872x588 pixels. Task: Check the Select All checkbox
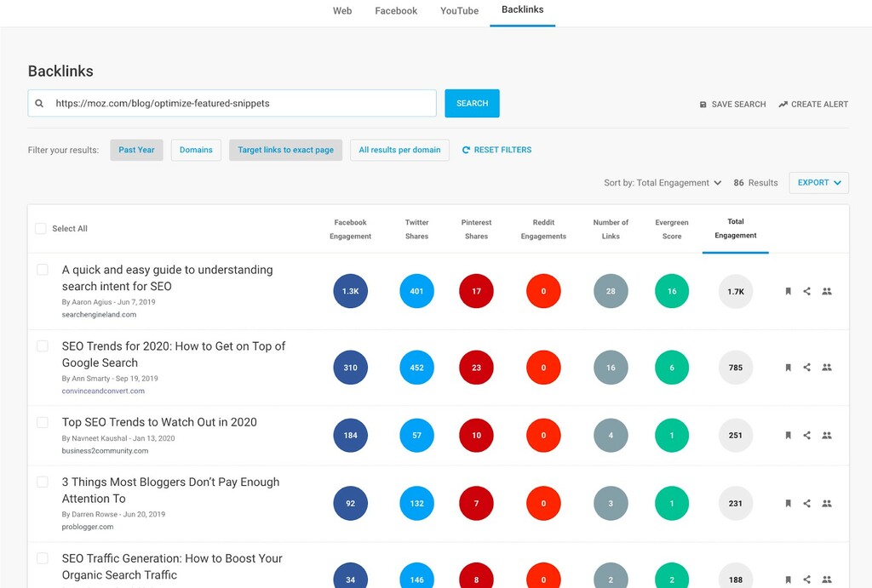coord(41,228)
